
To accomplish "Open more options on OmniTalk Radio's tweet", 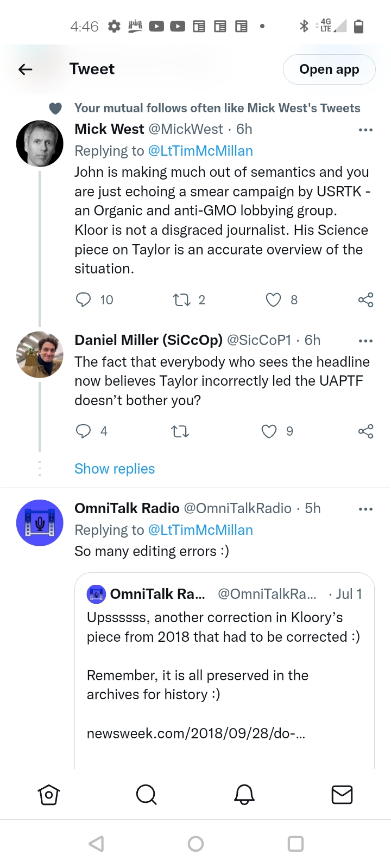I will (x=365, y=509).
